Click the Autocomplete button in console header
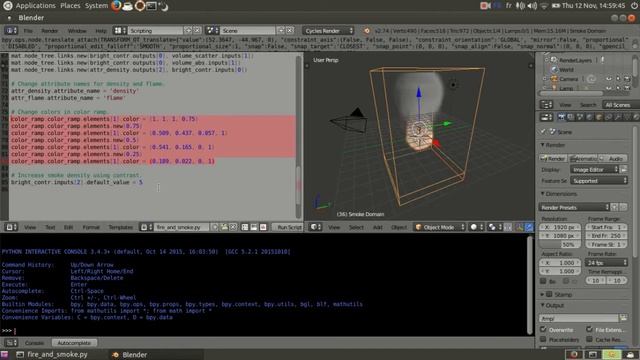 (74, 343)
